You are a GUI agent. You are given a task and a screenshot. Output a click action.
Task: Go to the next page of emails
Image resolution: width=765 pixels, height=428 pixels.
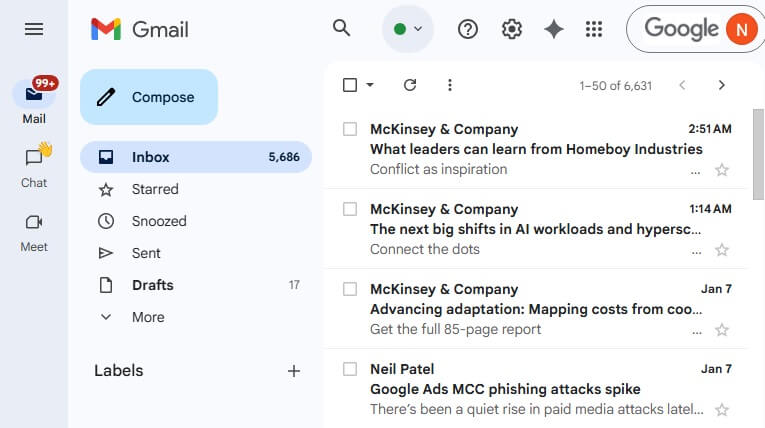point(722,85)
